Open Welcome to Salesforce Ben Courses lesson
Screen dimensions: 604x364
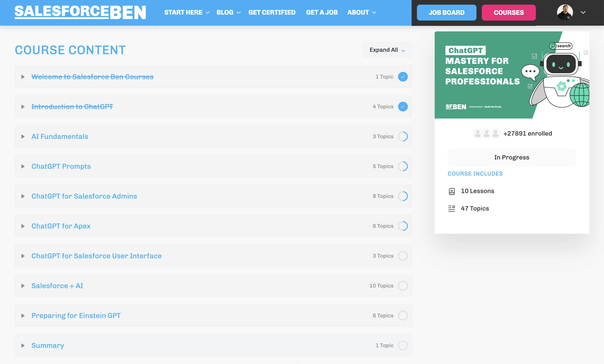pyautogui.click(x=92, y=77)
